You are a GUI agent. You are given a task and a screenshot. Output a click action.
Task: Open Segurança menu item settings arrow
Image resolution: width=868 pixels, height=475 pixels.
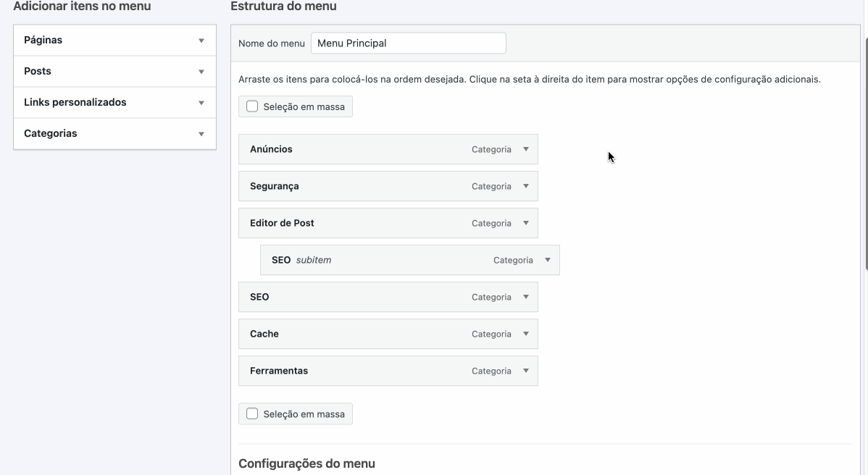[526, 186]
